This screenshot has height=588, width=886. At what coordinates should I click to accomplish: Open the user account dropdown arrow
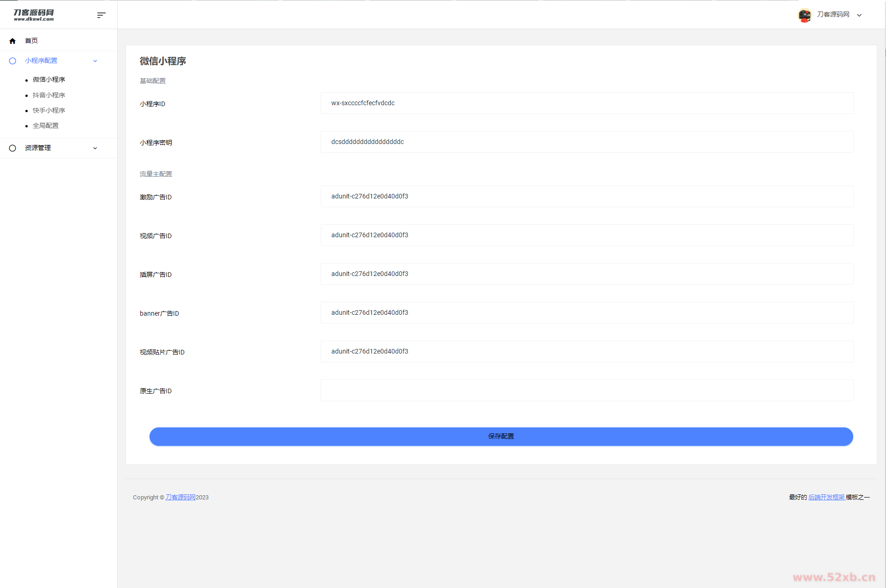click(859, 15)
